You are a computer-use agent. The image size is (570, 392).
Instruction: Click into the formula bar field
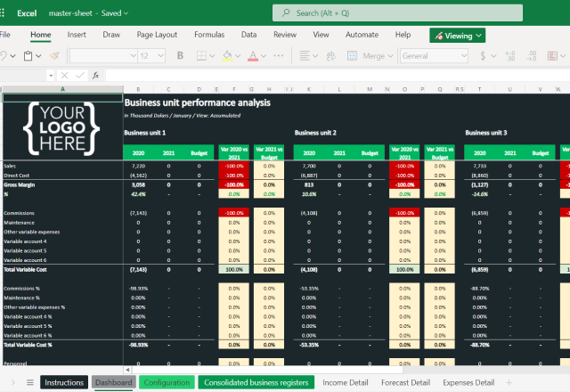pos(338,75)
